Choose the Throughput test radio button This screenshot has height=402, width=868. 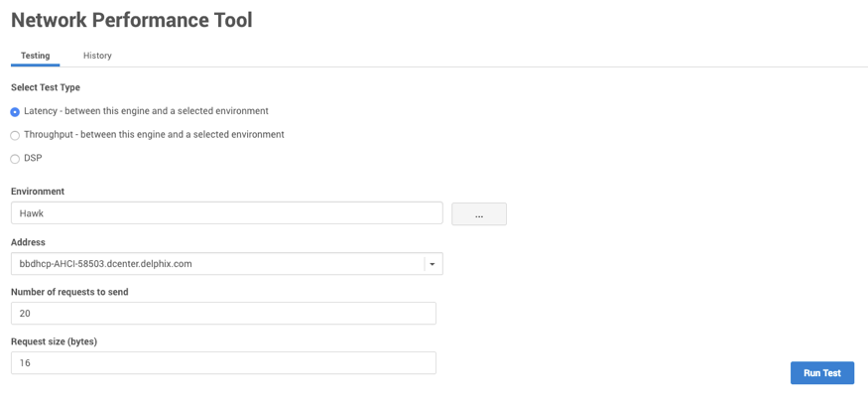point(15,135)
